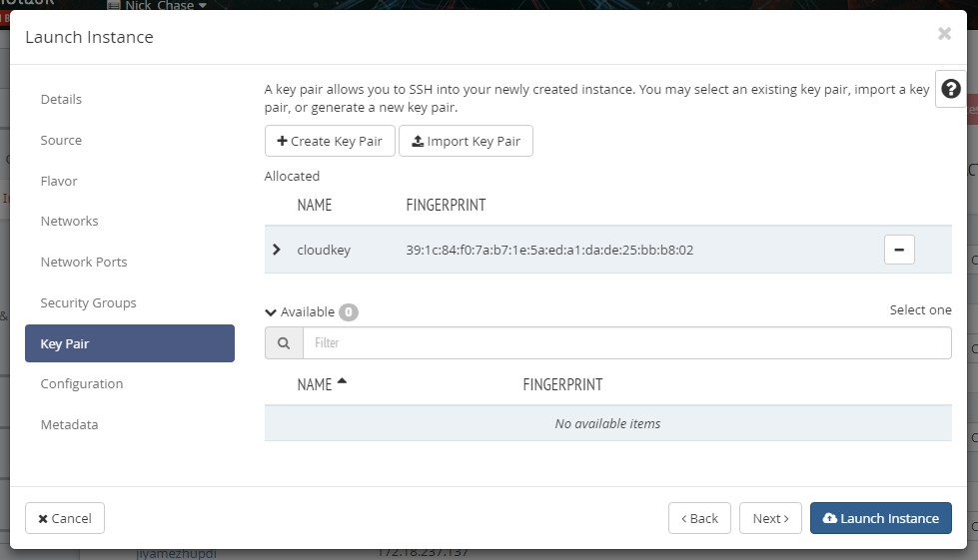Click the Back button

(699, 518)
